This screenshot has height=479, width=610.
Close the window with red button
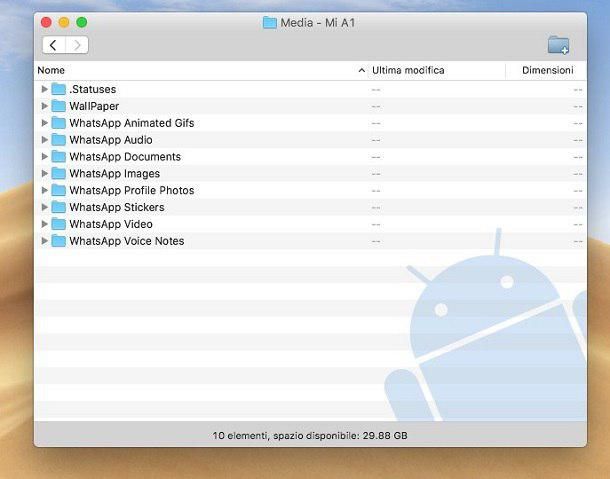pyautogui.click(x=46, y=22)
